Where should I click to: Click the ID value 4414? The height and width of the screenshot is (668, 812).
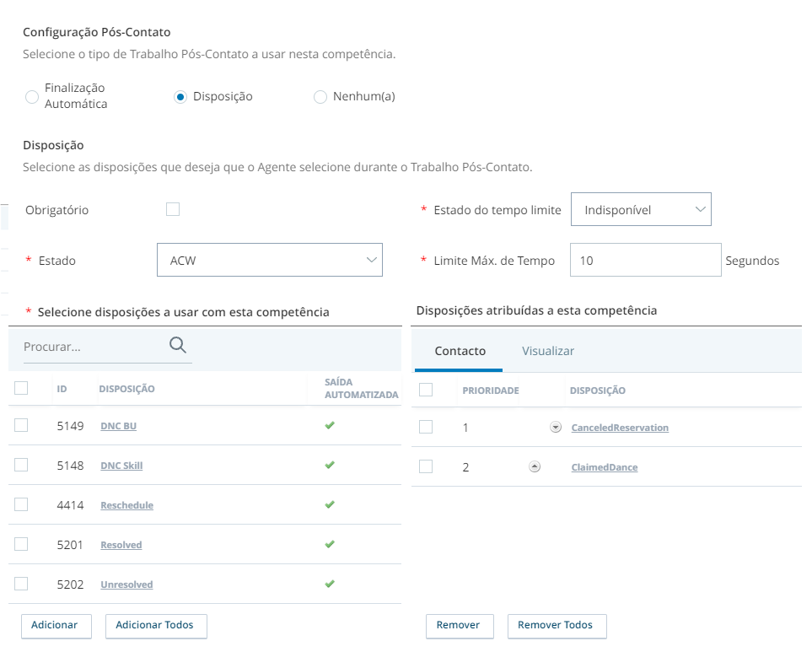[x=71, y=505]
